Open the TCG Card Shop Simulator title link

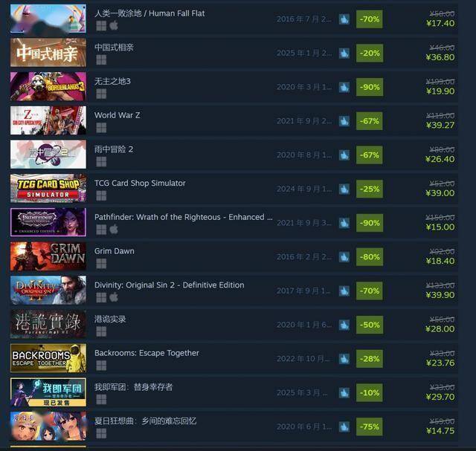click(x=140, y=184)
